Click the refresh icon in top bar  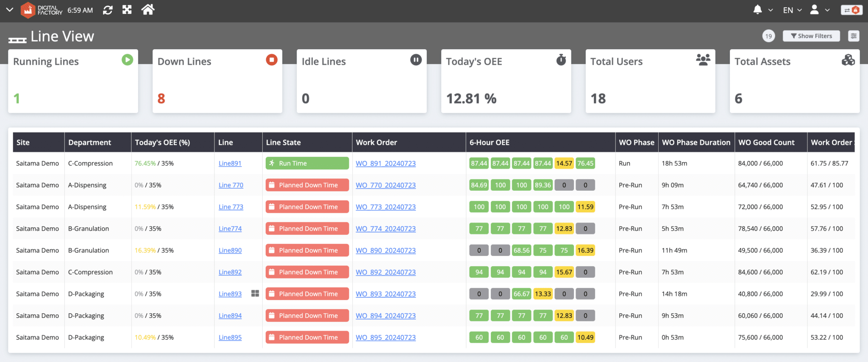pos(108,10)
